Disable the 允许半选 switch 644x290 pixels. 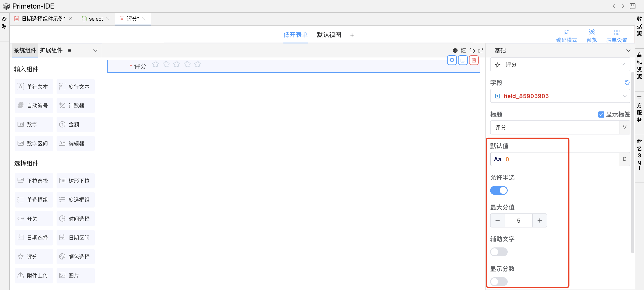(498, 190)
